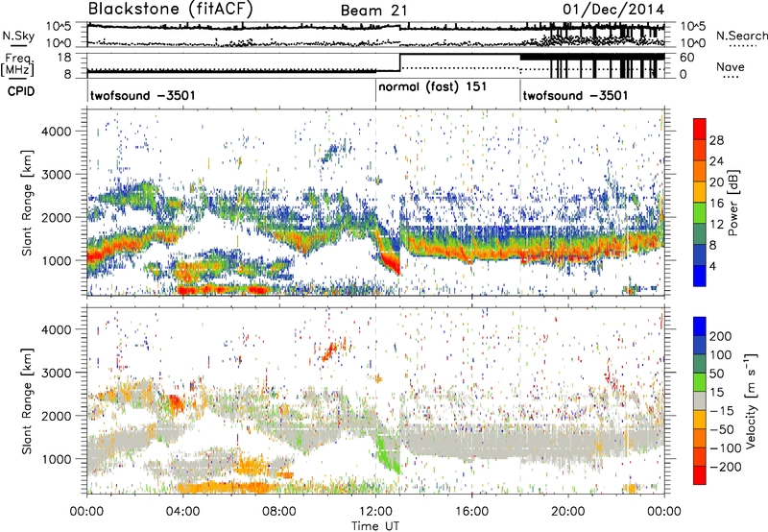This screenshot has width=768, height=532.
Task: Click the '12:00' time axis tick label
Action: click(375, 512)
